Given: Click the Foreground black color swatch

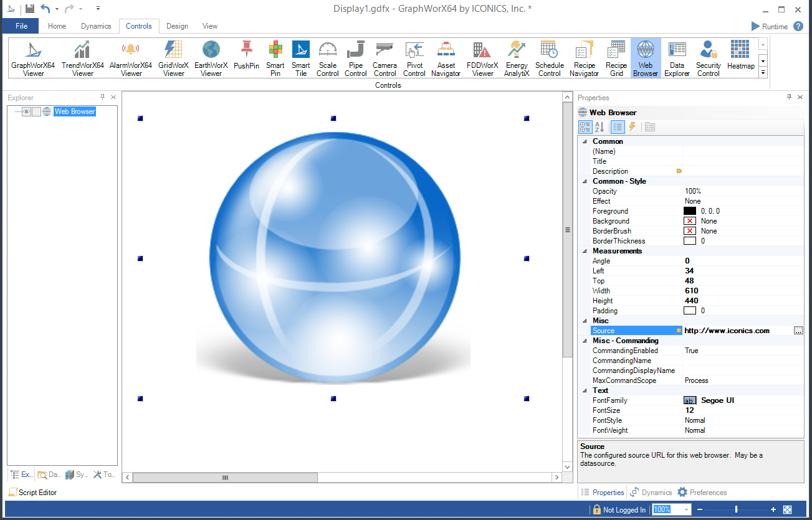Looking at the screenshot, I should (x=689, y=211).
